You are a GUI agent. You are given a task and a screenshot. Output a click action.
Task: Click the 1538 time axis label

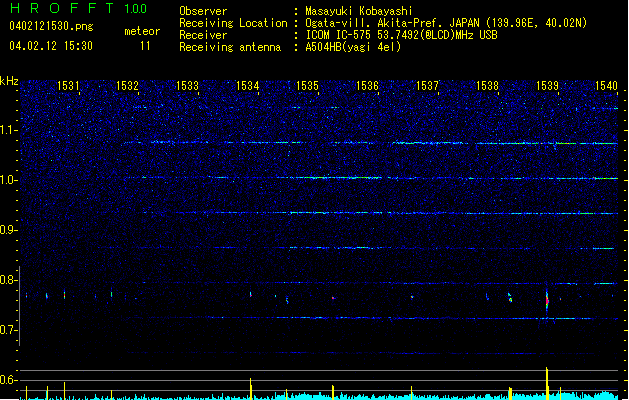pos(487,86)
